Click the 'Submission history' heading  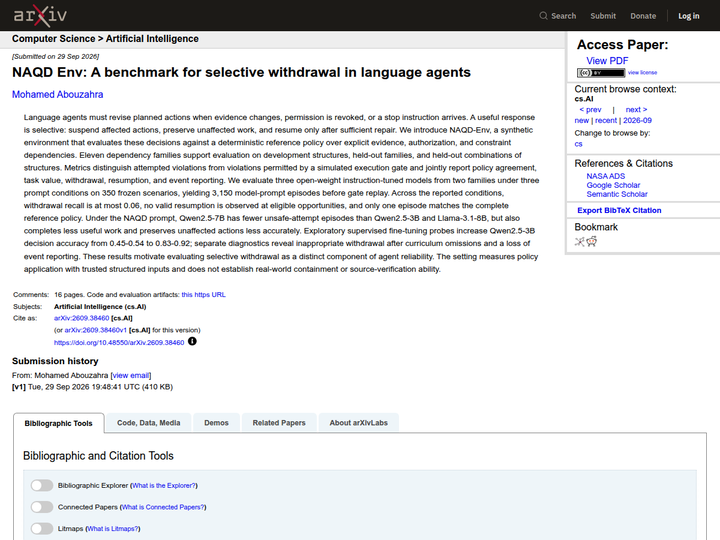(55, 361)
